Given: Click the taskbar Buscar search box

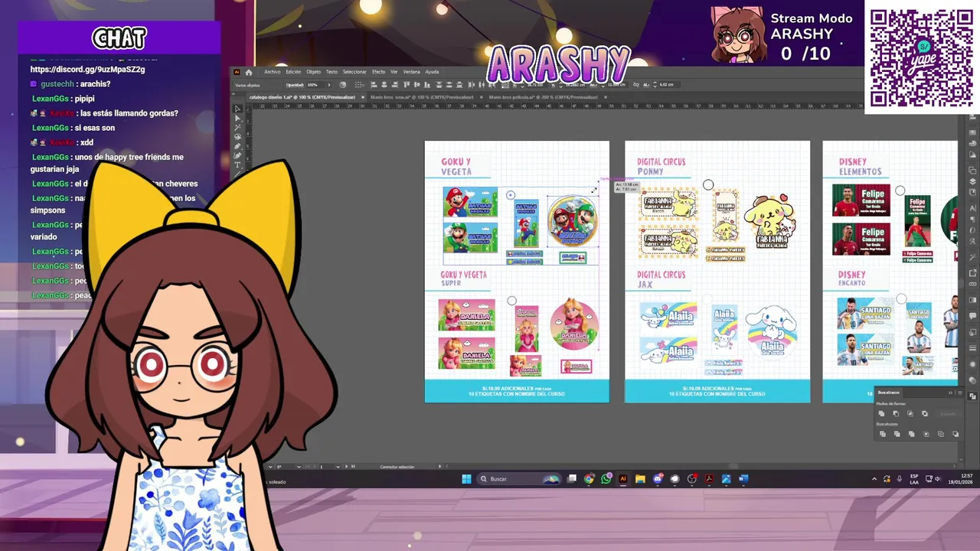Looking at the screenshot, I should [x=518, y=479].
